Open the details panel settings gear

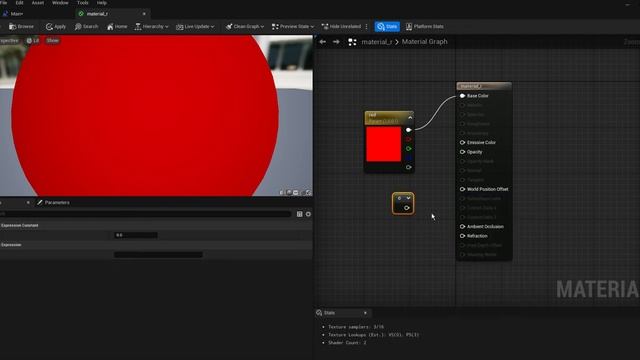[308, 214]
